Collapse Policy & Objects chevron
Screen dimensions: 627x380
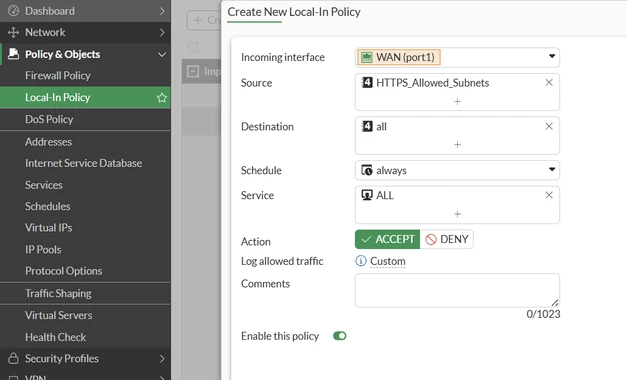click(162, 54)
